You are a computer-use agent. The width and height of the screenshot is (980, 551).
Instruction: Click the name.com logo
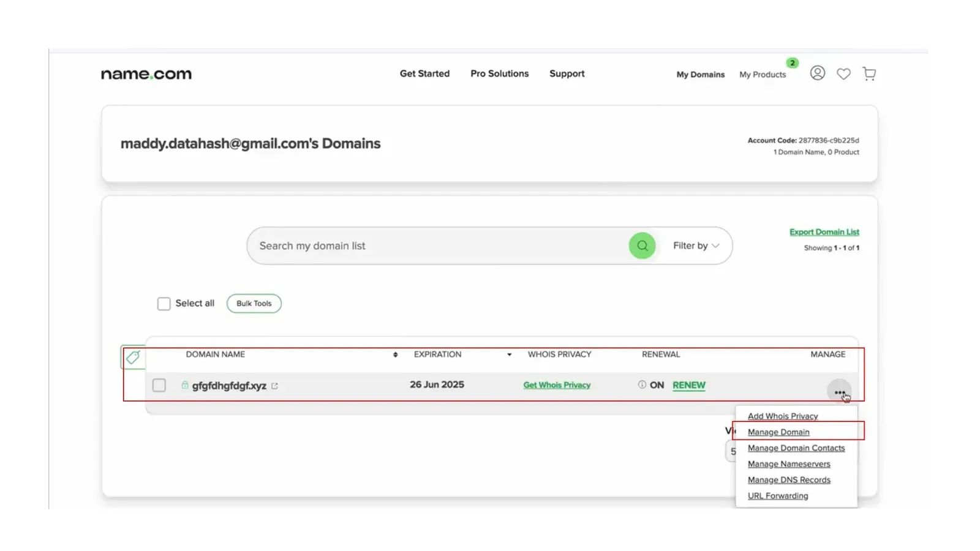click(146, 74)
